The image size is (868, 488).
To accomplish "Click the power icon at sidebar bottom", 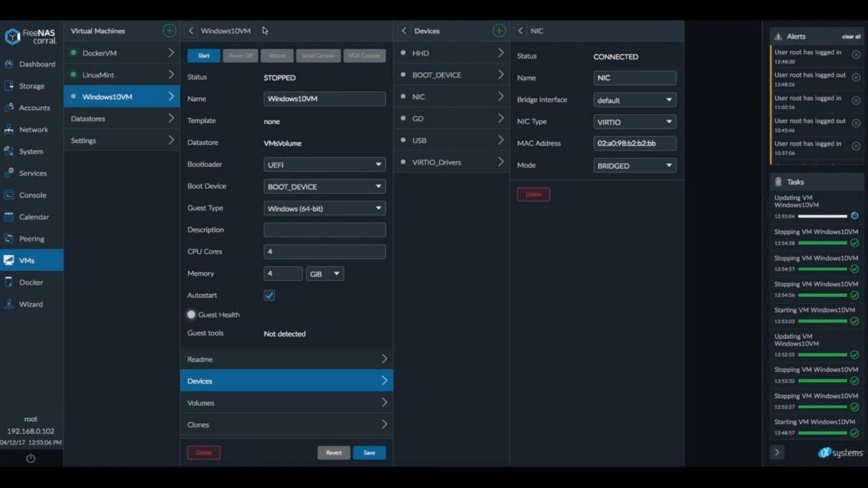I will (31, 458).
